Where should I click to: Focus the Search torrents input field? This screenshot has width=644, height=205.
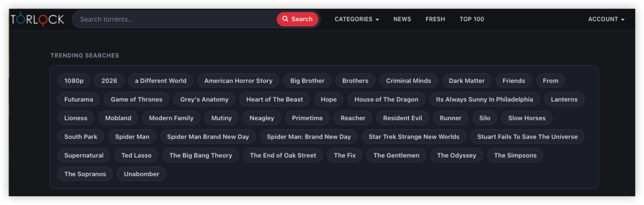175,19
